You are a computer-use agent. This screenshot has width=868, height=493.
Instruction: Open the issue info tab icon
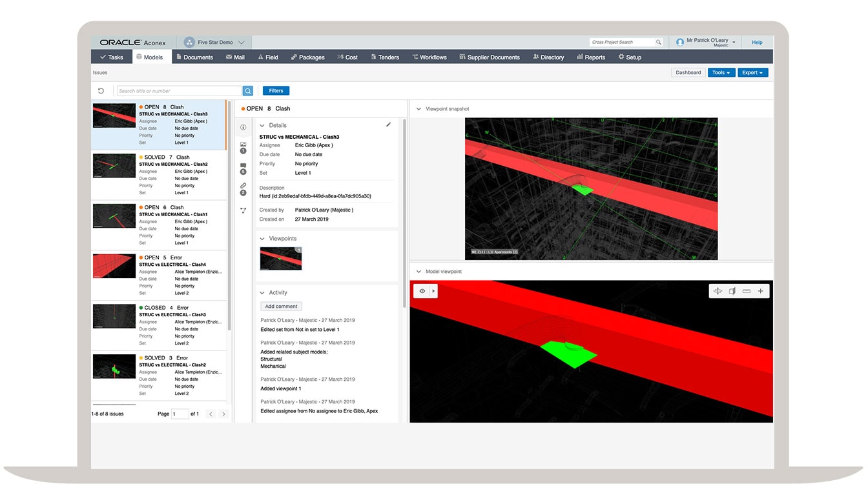click(x=243, y=127)
